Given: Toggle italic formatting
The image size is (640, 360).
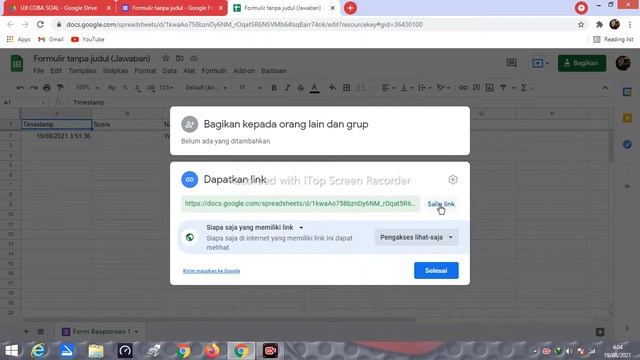Looking at the screenshot, I should pos(287,88).
